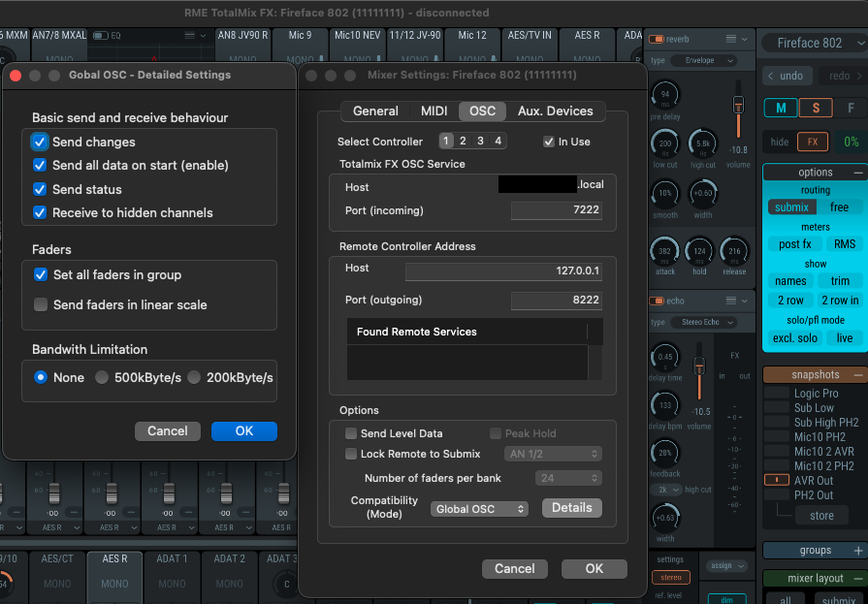Image resolution: width=868 pixels, height=604 pixels.
Task: Open the echo panel hamburger menu
Action: tap(730, 301)
